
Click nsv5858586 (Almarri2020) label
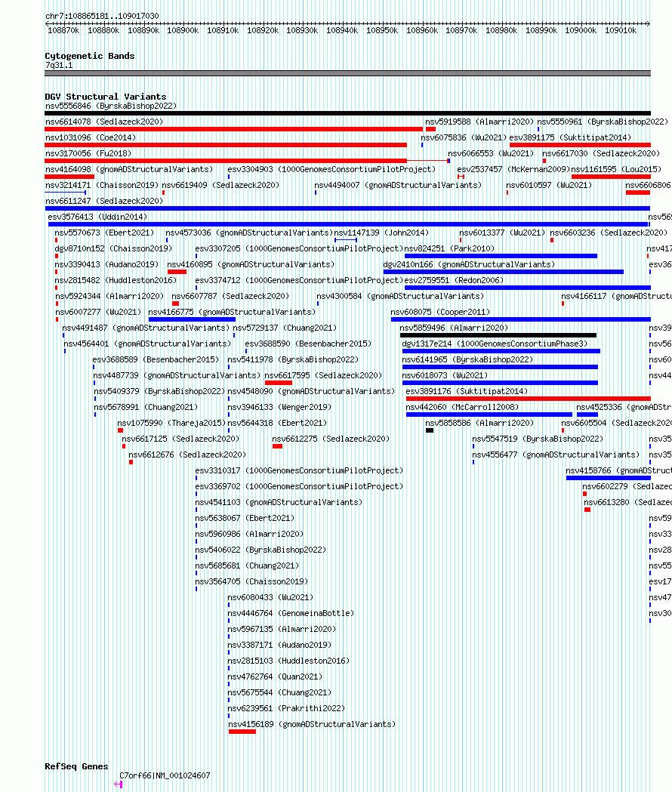(x=479, y=423)
